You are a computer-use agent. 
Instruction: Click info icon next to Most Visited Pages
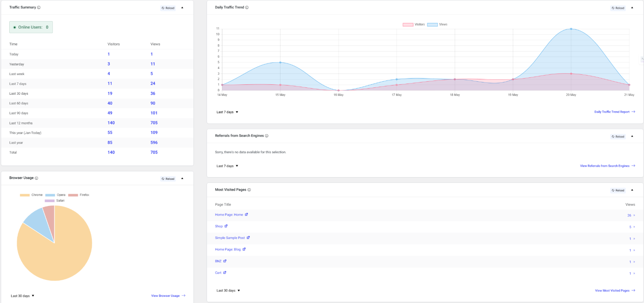(x=249, y=190)
